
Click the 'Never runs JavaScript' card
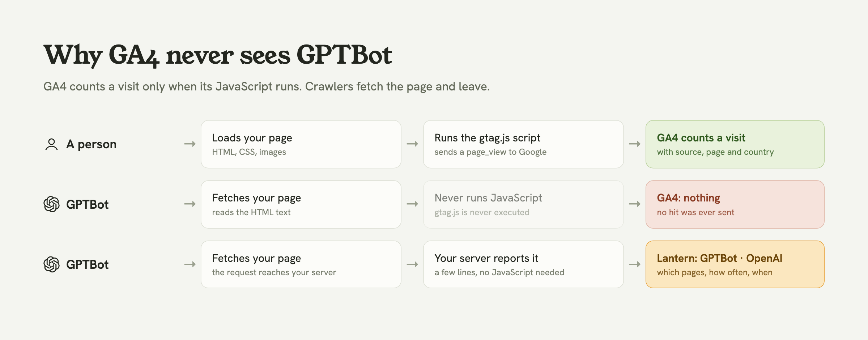pyautogui.click(x=523, y=204)
